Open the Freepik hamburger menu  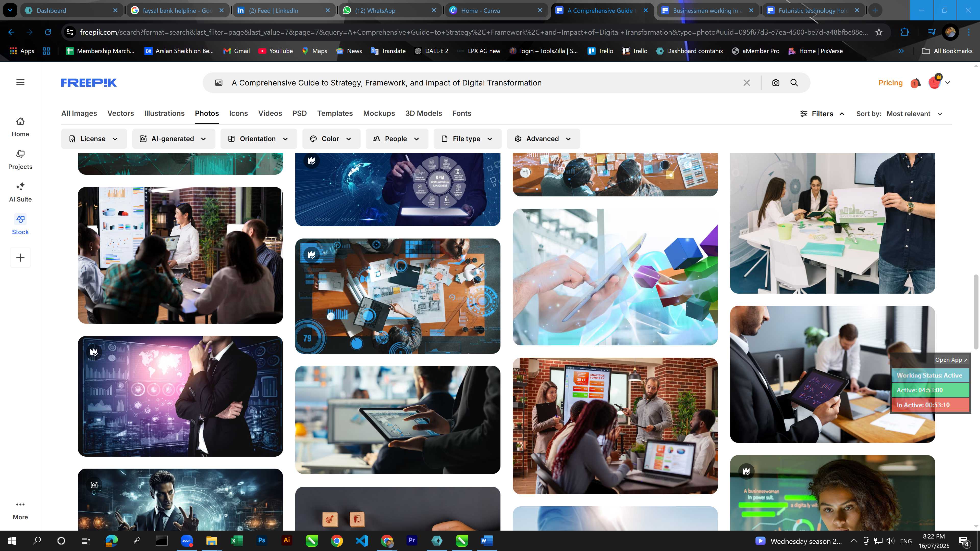click(x=20, y=82)
